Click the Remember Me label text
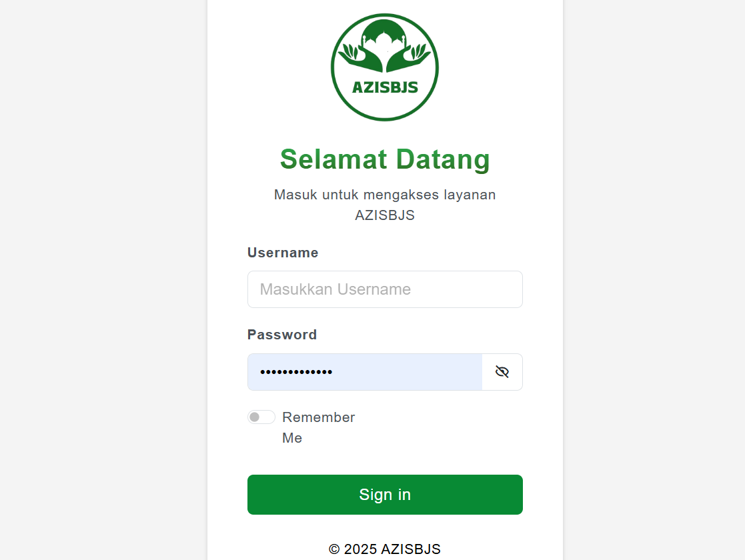 point(318,427)
